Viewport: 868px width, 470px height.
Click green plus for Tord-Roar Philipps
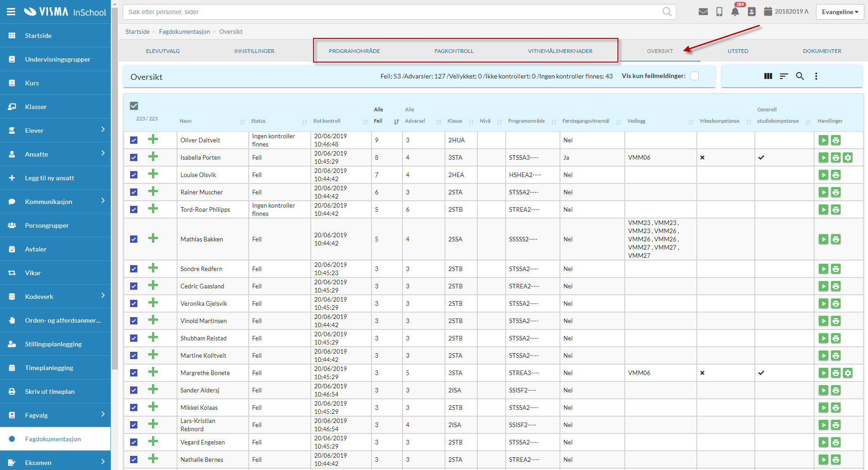click(x=153, y=209)
